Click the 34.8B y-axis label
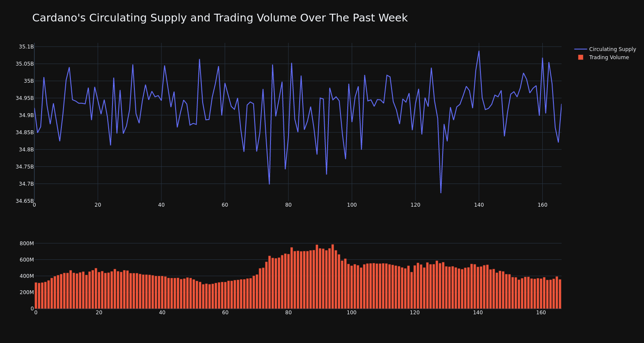 [26, 150]
